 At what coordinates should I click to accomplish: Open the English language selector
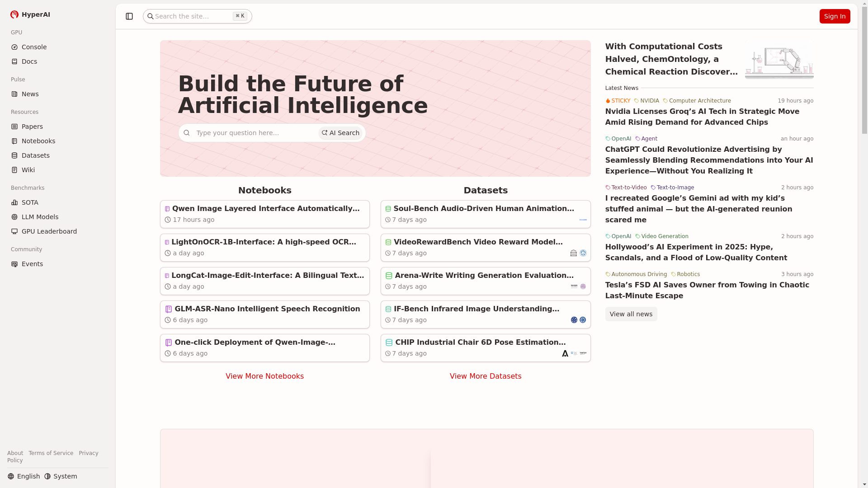coord(24,476)
